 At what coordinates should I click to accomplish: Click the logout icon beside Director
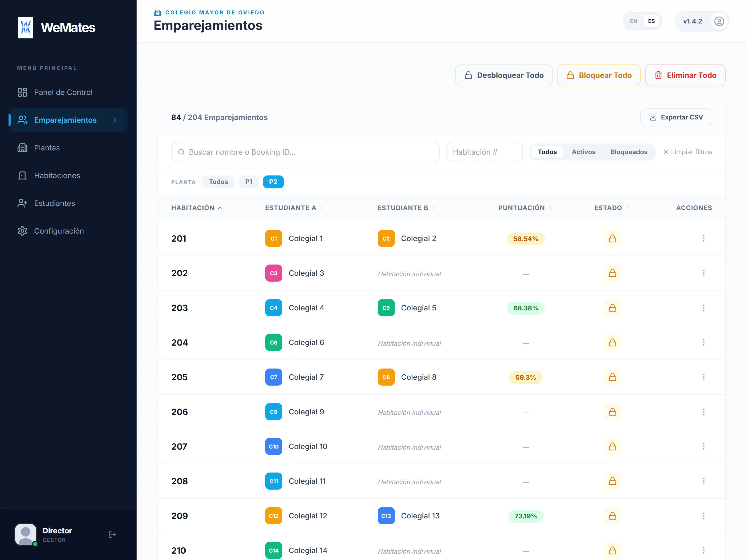(113, 534)
